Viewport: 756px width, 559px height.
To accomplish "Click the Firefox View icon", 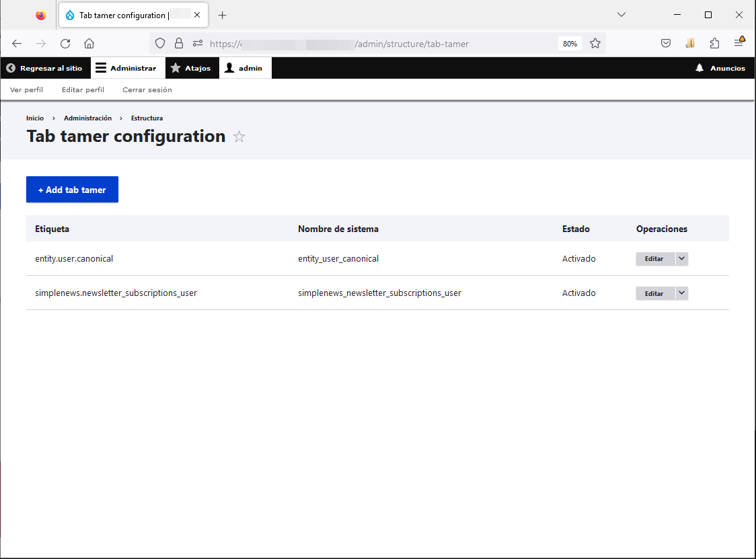I will 41,15.
